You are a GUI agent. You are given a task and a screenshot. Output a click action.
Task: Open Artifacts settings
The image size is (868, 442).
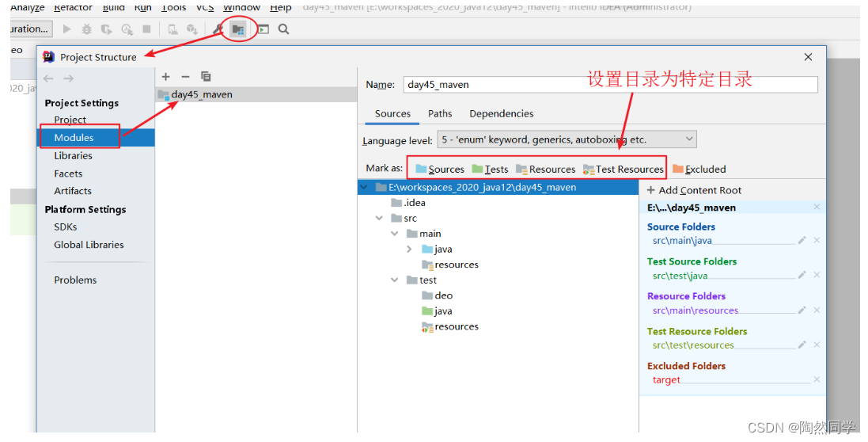(73, 191)
